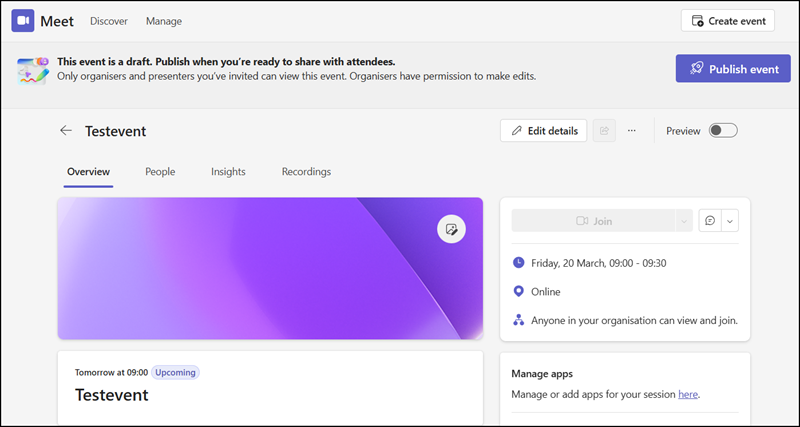800x427 pixels.
Task: Open the Manage menu item
Action: click(x=164, y=21)
